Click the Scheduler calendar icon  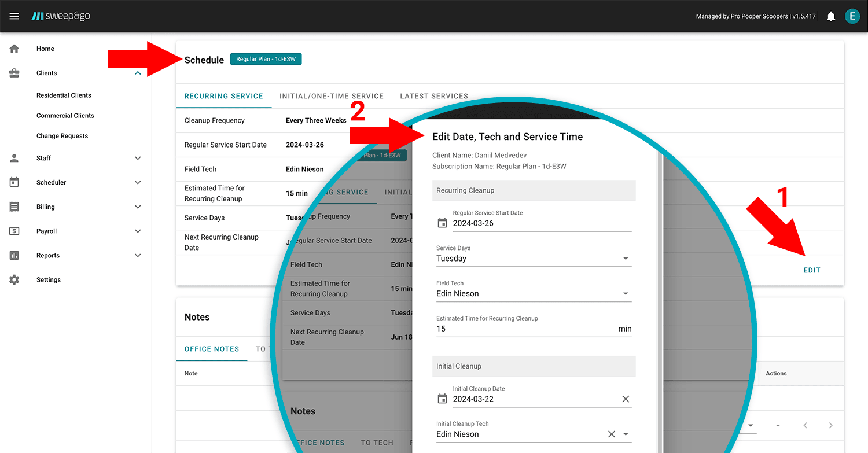[x=14, y=182]
